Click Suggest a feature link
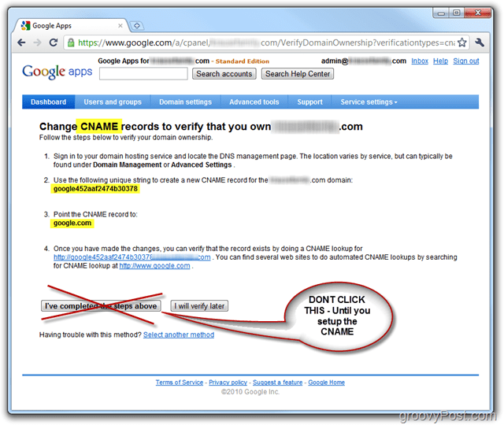The image size is (504, 425). [278, 382]
